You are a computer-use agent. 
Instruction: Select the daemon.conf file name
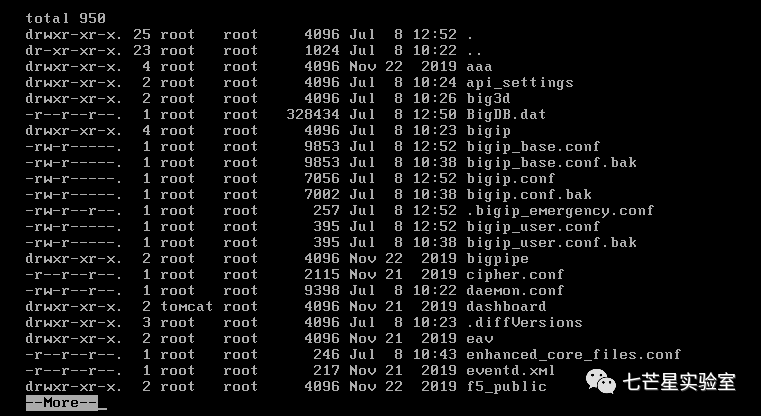pyautogui.click(x=515, y=291)
